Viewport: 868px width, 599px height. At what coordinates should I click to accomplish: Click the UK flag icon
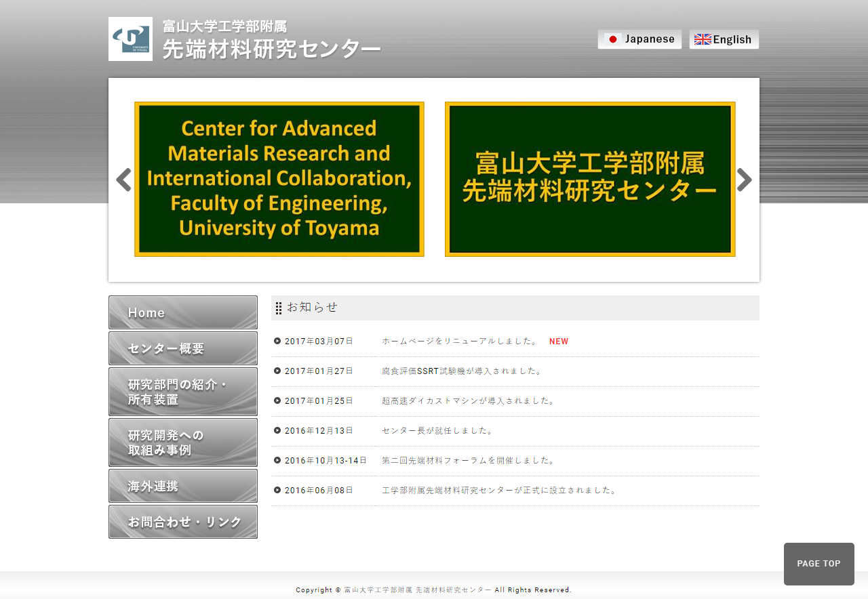click(703, 39)
